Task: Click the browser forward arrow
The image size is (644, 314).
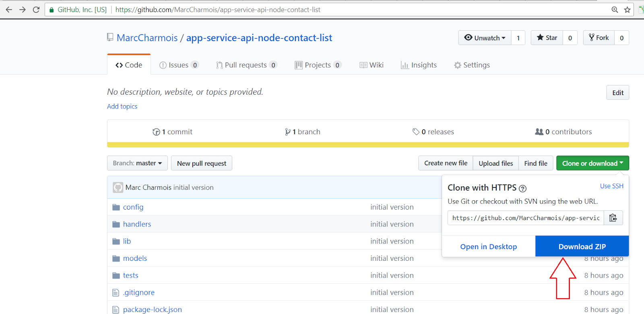Action: pos(23,10)
